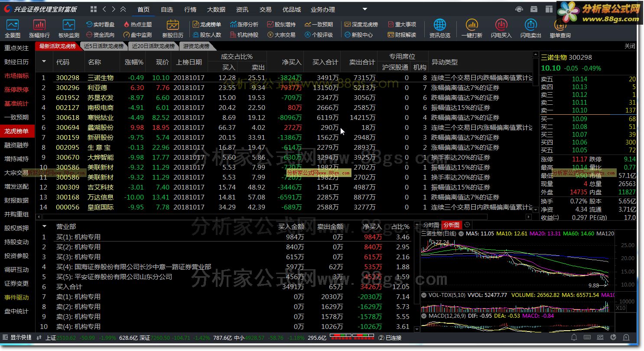Open 大宗交易 in the top toolbar

(282, 35)
